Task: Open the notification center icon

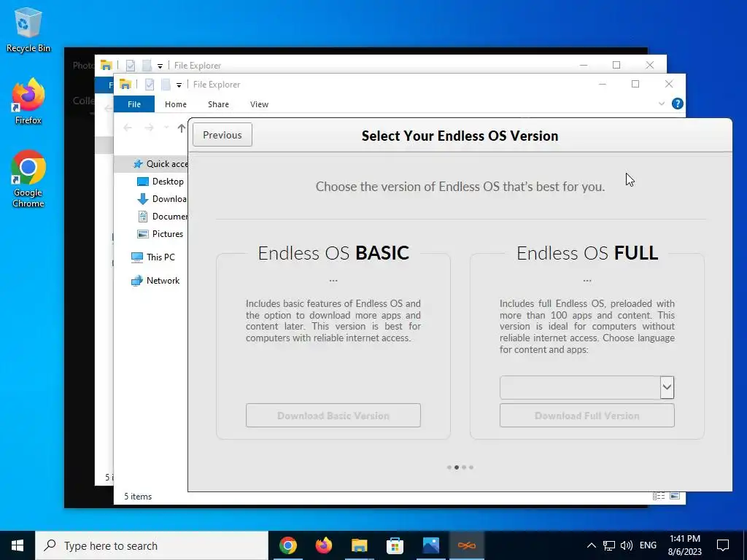Action: (723, 545)
